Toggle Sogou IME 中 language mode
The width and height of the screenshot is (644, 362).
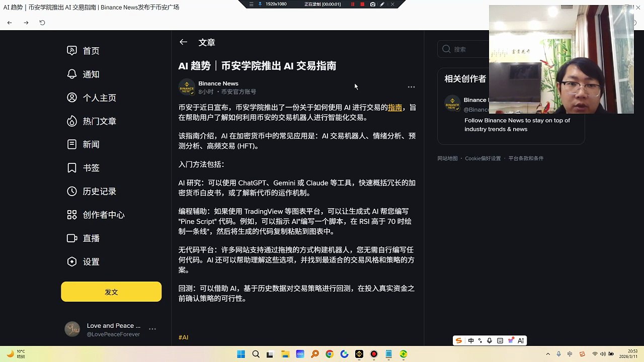[x=471, y=341]
